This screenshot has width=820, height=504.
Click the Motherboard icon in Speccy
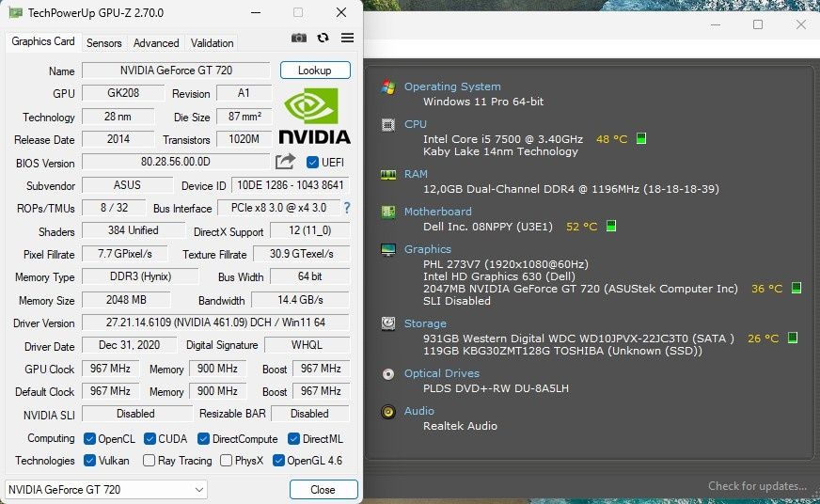point(388,212)
